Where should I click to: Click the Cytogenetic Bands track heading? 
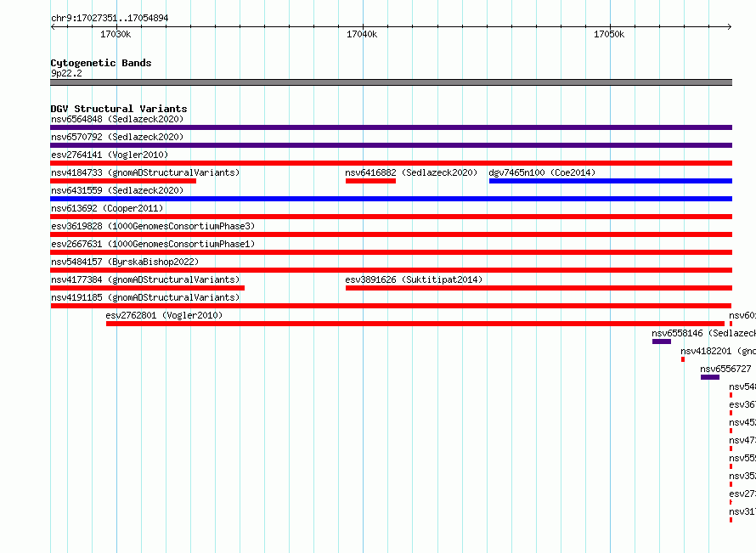pos(101,63)
